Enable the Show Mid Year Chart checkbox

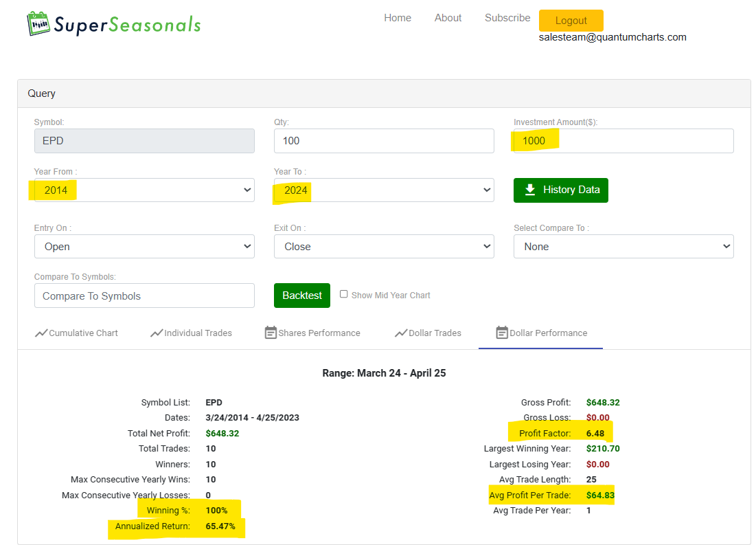[x=344, y=294]
